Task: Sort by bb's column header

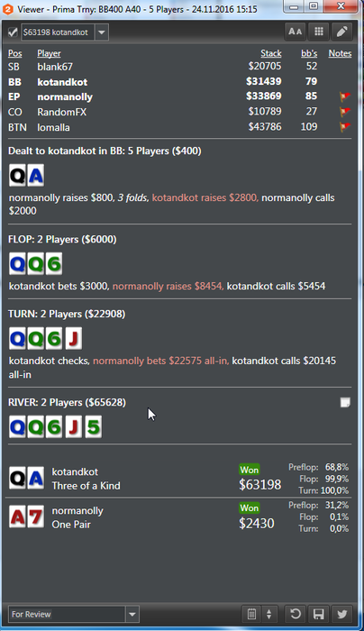Action: pyautogui.click(x=309, y=53)
